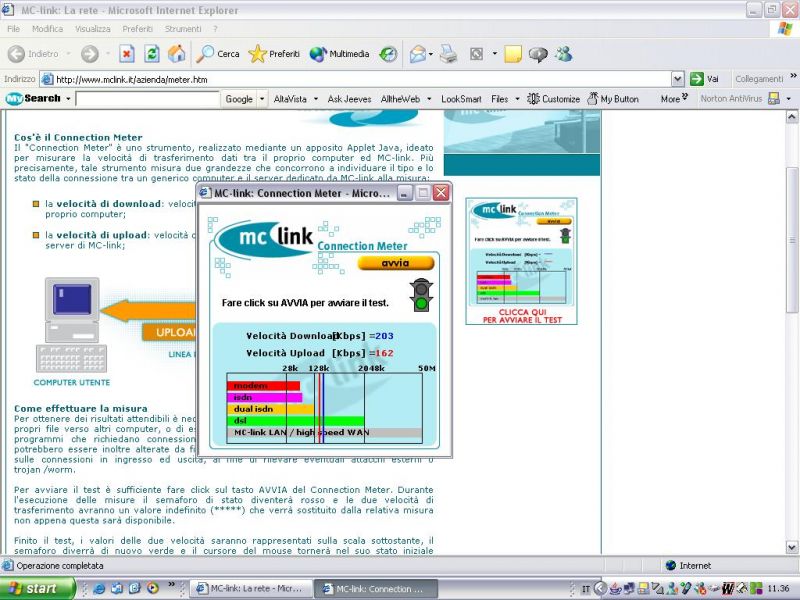
Task: Click the page scrollbar down arrow
Action: 792,547
